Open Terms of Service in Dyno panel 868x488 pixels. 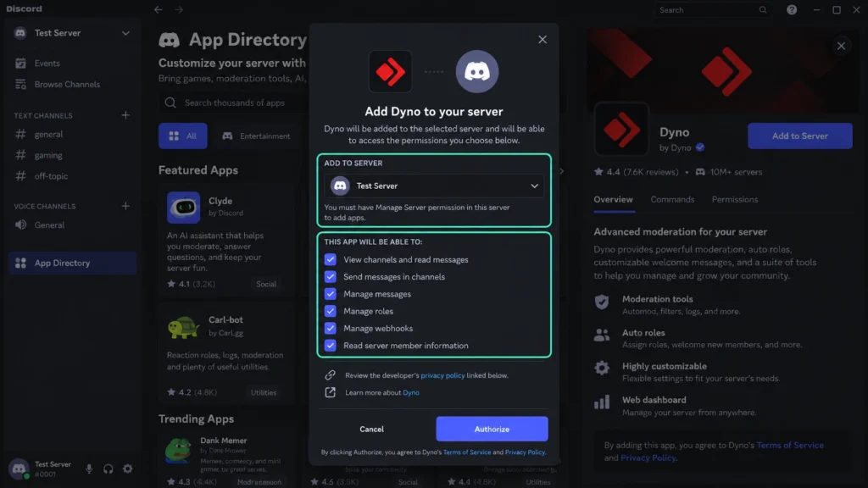click(790, 445)
